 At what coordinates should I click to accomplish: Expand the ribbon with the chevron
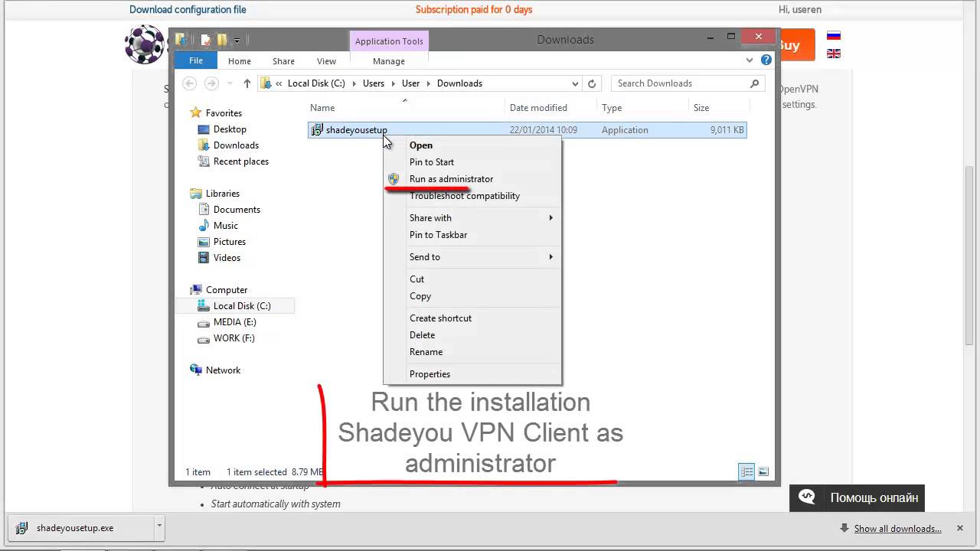(x=750, y=60)
